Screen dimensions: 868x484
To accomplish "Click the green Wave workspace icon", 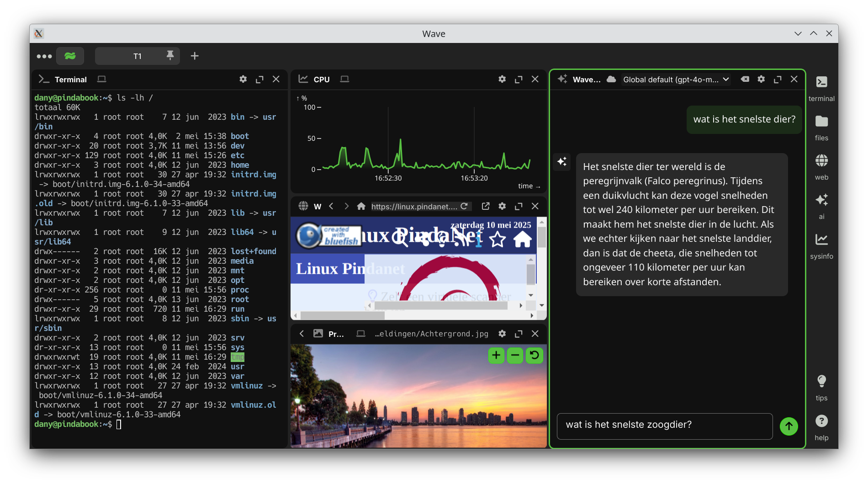I will 70,56.
